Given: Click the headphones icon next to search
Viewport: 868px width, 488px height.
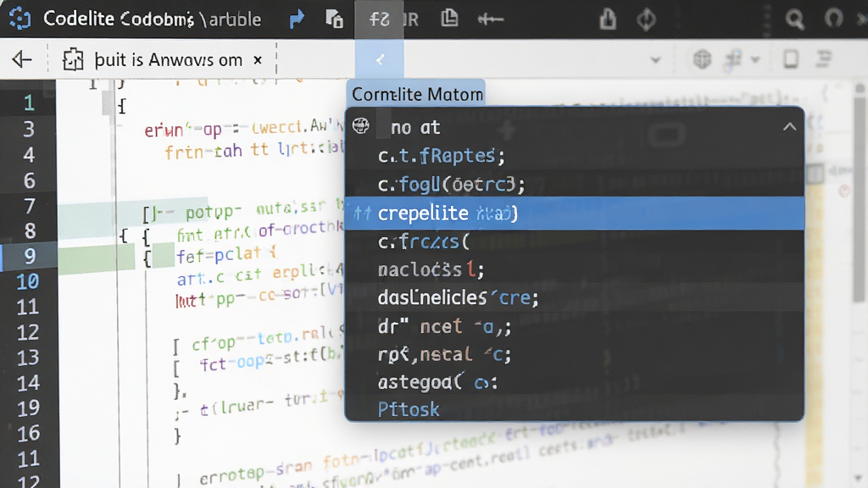Looking at the screenshot, I should (x=833, y=19).
